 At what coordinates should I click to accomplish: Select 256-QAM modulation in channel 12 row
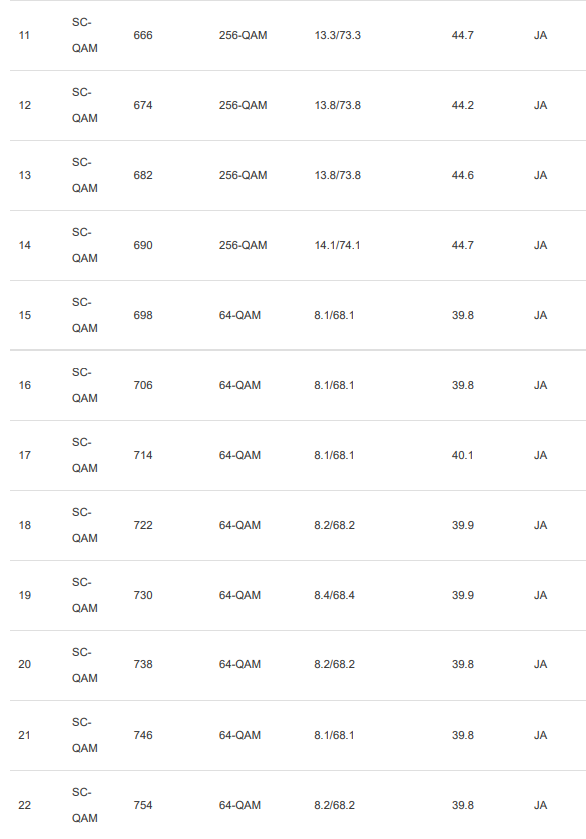[243, 105]
